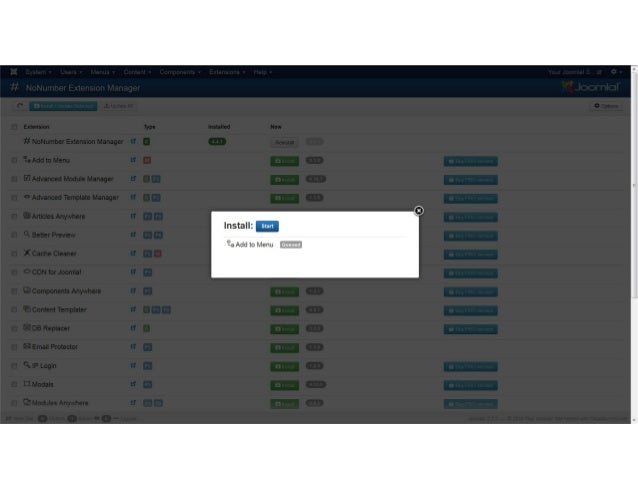638x479 pixels.
Task: Open the Components dropdown menu
Action: click(180, 72)
